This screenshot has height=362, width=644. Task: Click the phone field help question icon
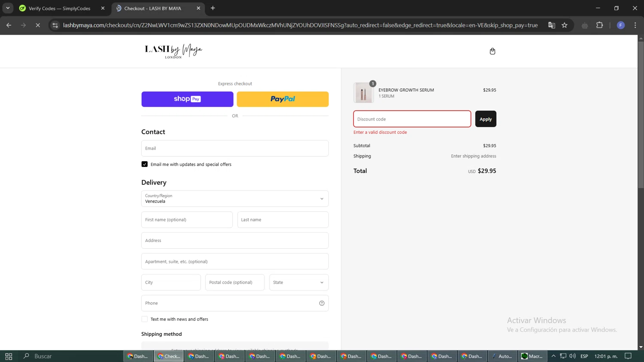tap(322, 303)
